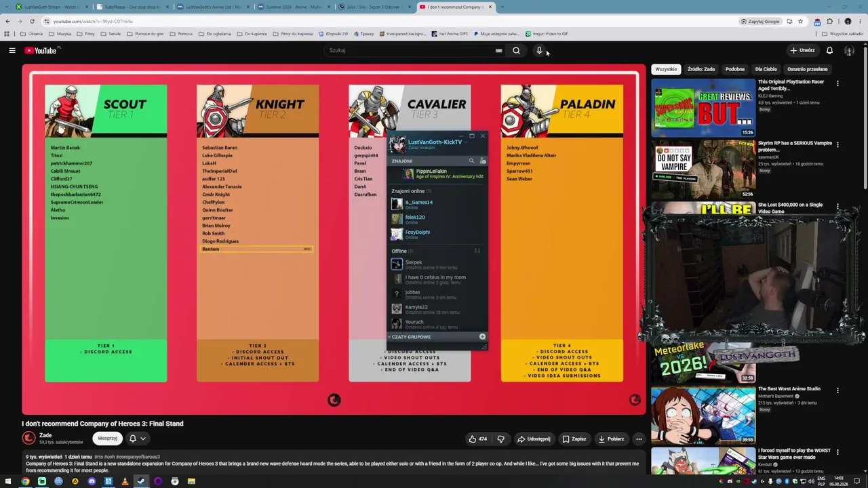Viewport: 868px width, 488px height.
Task: Open the YouTube account avatar menu
Action: pyautogui.click(x=849, y=50)
